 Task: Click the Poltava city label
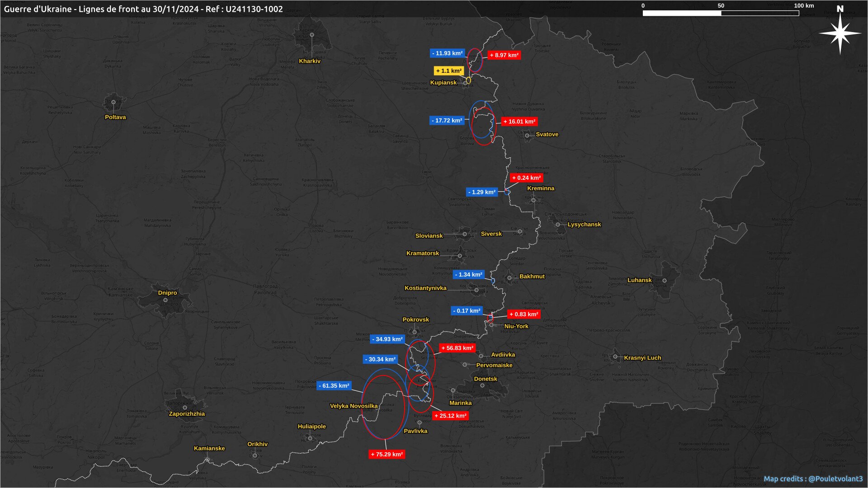(115, 117)
